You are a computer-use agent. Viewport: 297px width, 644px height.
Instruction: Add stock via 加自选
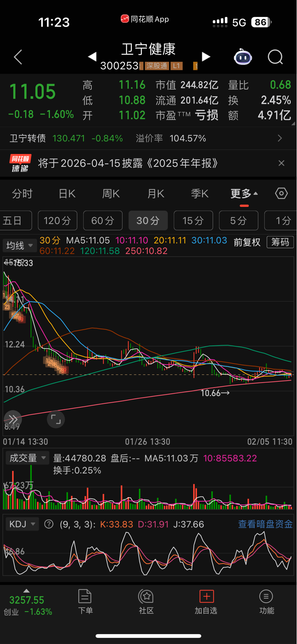206,601
